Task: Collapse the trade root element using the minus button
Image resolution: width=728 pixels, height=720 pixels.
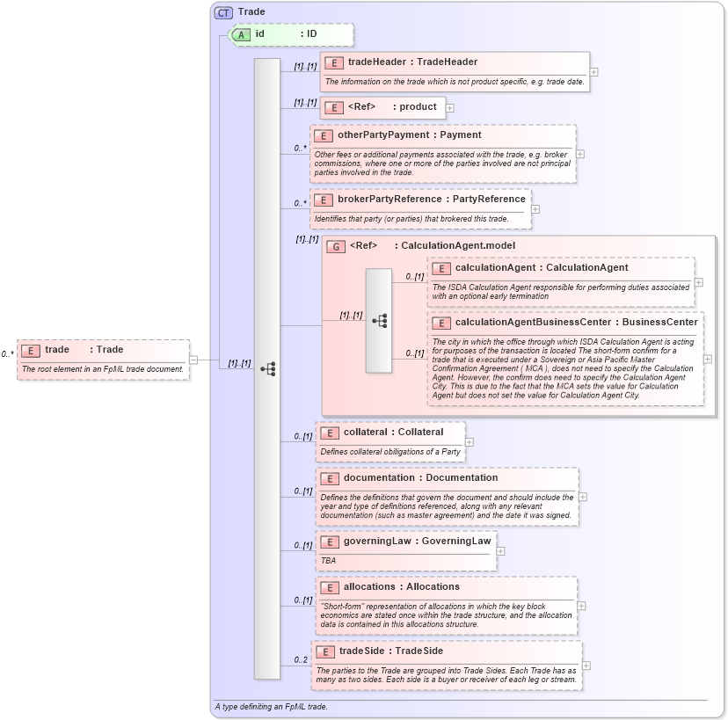Action: tap(193, 359)
